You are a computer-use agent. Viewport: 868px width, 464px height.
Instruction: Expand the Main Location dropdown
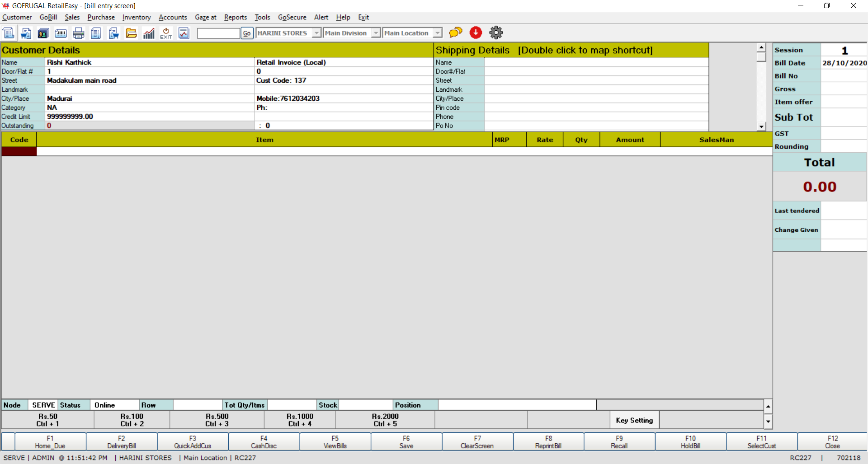[438, 33]
